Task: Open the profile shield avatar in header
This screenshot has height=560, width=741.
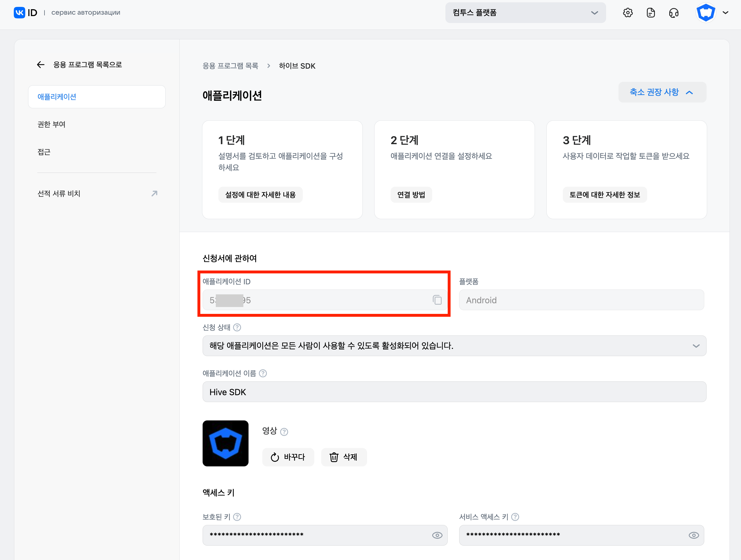Action: click(x=705, y=13)
